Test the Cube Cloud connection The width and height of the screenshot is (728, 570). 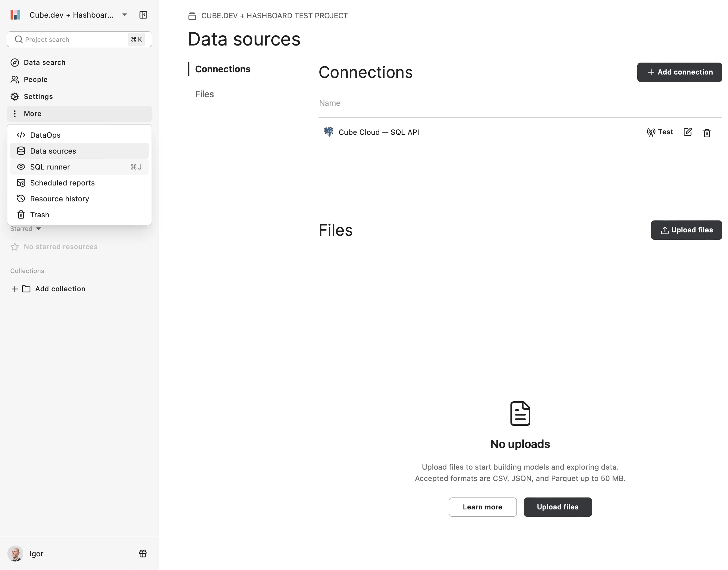pyautogui.click(x=659, y=132)
